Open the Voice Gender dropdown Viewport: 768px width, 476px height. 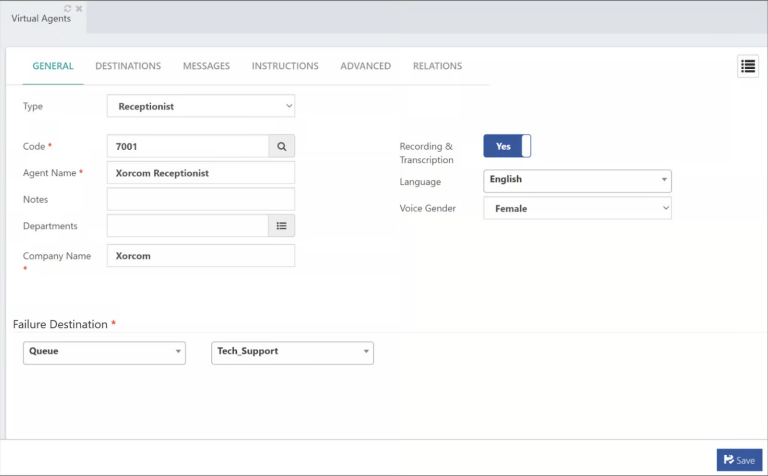577,208
